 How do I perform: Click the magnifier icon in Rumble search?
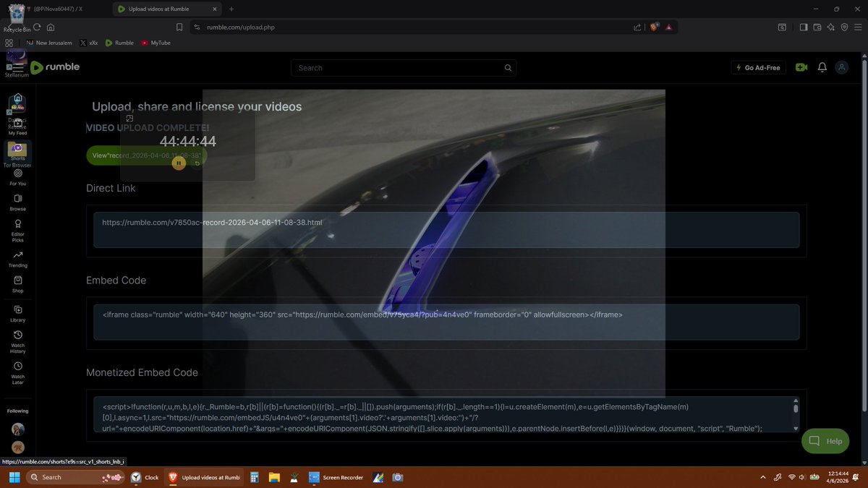pyautogui.click(x=508, y=68)
